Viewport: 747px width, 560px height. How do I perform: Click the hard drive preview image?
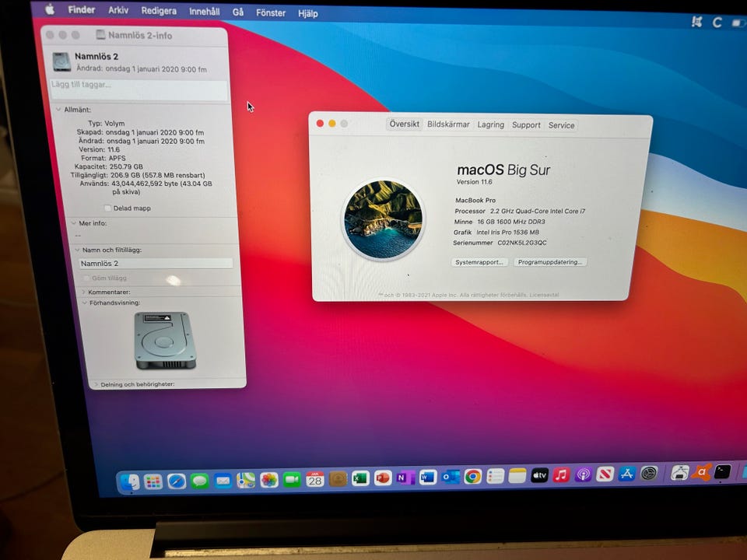tap(165, 341)
